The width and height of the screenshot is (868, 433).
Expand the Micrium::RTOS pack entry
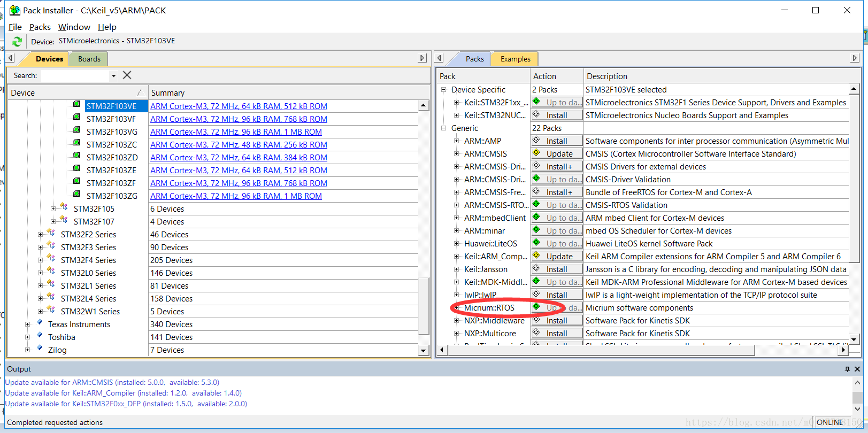[x=456, y=308]
